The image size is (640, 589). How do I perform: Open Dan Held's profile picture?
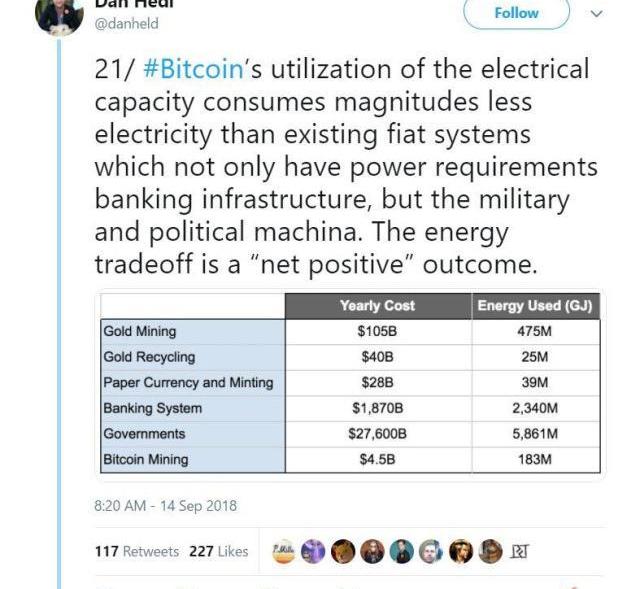coord(59,14)
